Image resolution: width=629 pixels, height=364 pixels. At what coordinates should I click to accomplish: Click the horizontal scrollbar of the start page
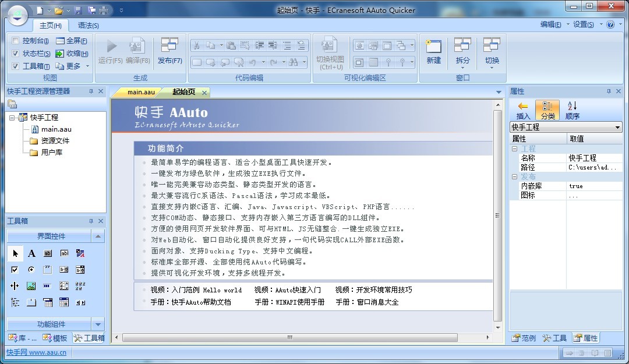(289, 338)
